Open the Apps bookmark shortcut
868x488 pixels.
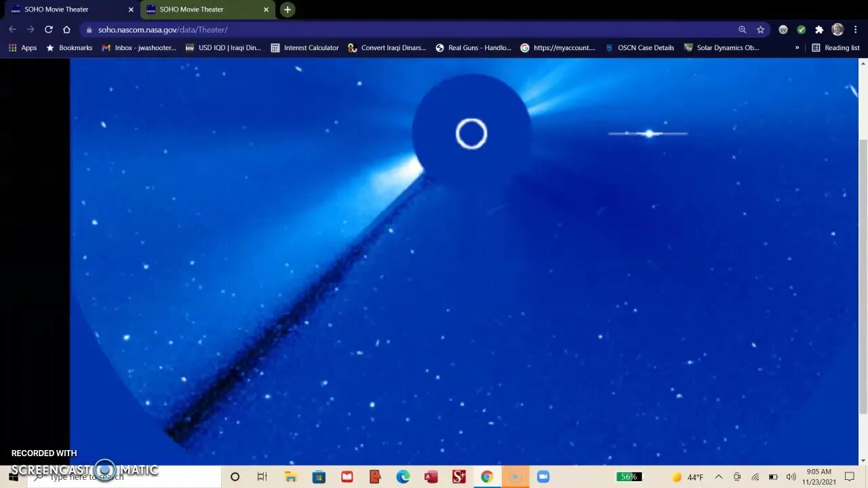point(22,48)
